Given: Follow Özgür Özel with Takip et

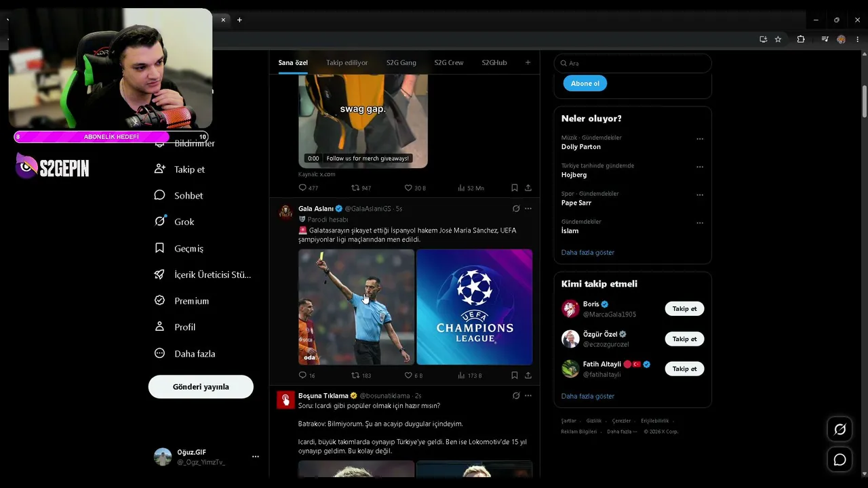Looking at the screenshot, I should (684, 339).
